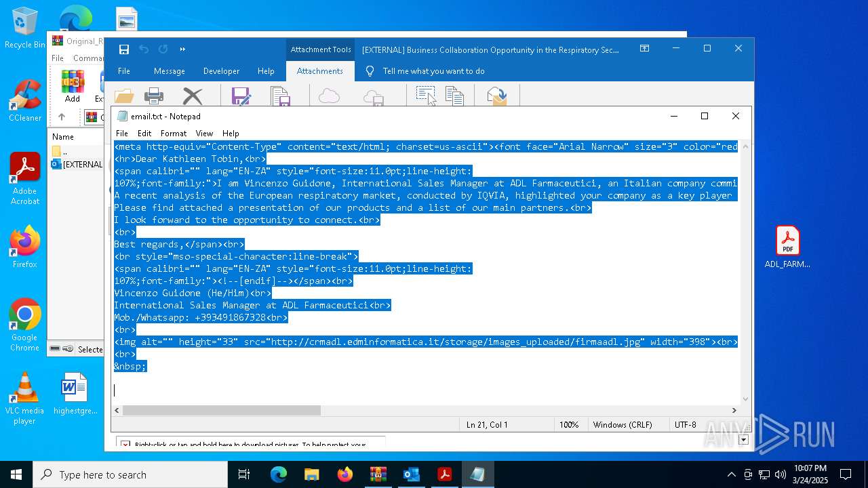
Task: Open the VLC media player desktop shortcut
Action: click(x=25, y=399)
